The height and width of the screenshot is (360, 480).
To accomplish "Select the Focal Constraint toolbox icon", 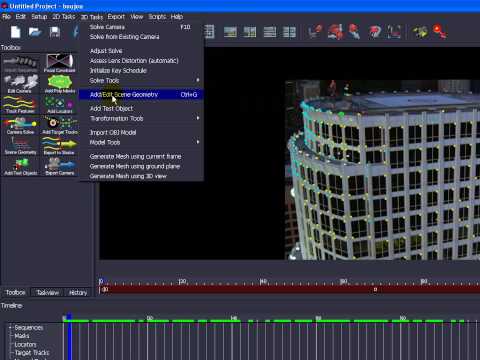I will (x=60, y=63).
